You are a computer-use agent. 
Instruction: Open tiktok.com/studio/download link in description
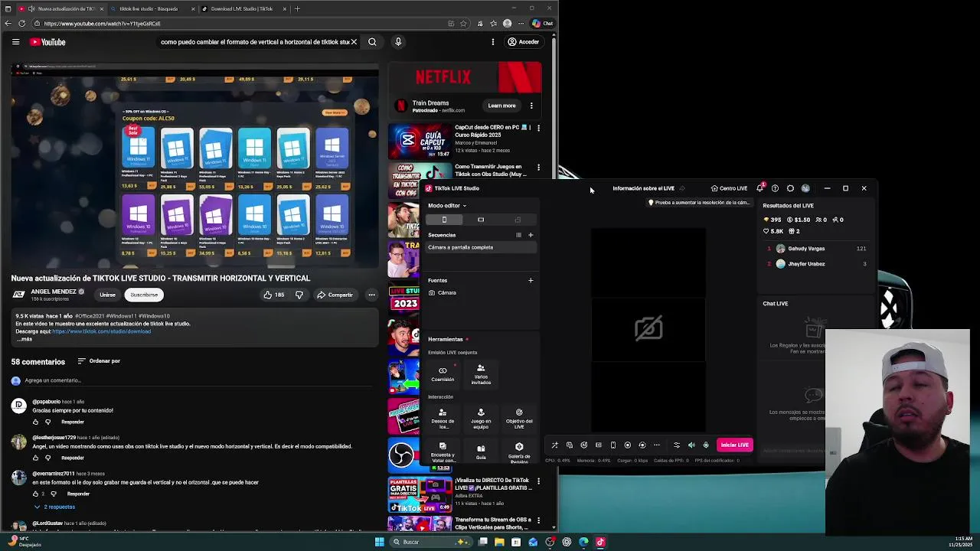coord(101,331)
